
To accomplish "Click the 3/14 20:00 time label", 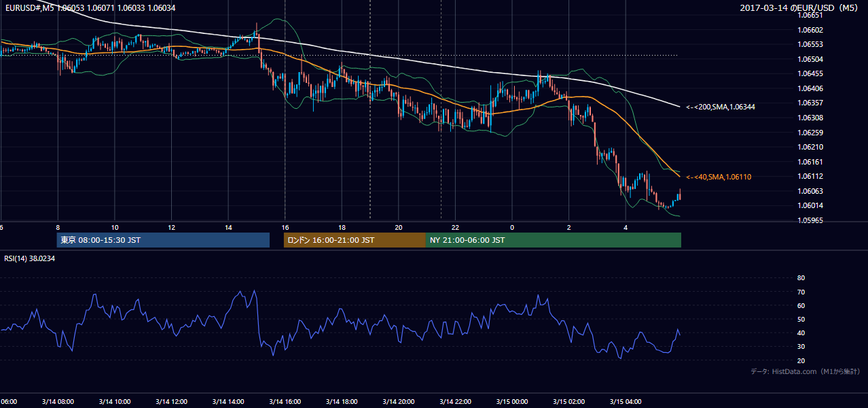I will [398, 402].
